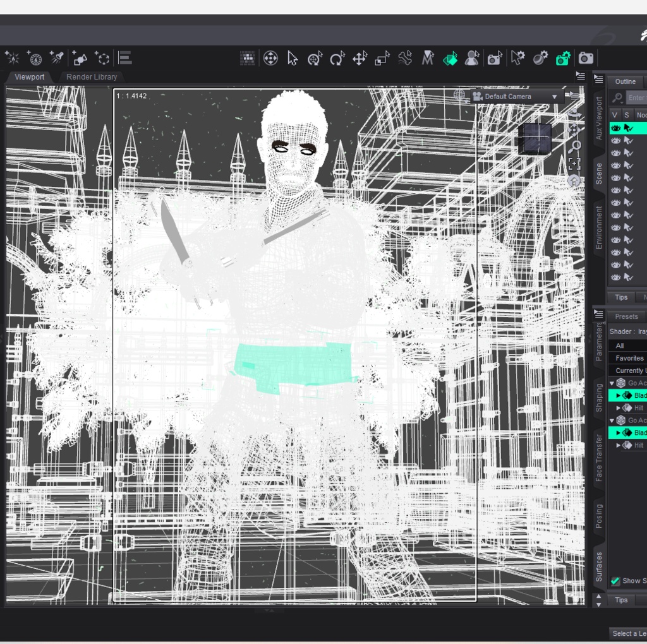Click the viewport frame-selection bracket icon
The width and height of the screenshot is (647, 644).
(574, 164)
